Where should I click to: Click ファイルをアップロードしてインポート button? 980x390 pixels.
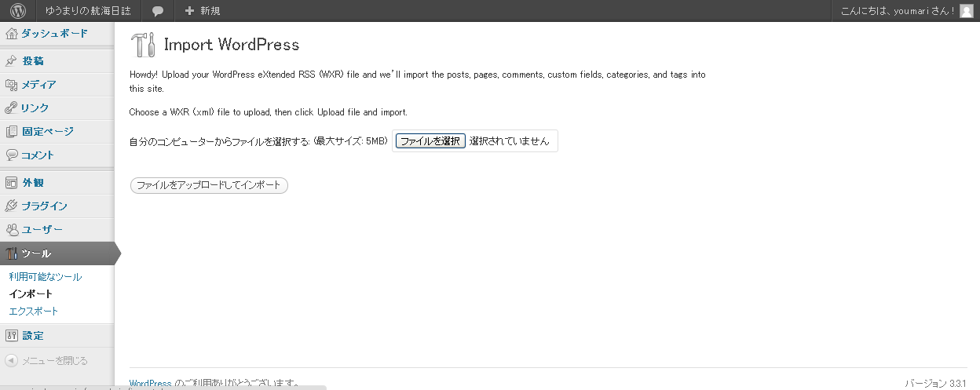point(209,186)
